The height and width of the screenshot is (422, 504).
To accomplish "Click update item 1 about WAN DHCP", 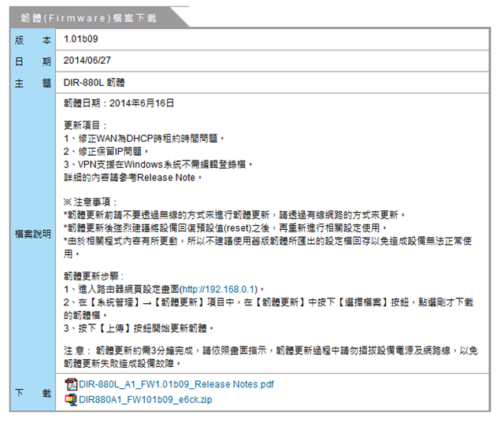I will 144,139.
